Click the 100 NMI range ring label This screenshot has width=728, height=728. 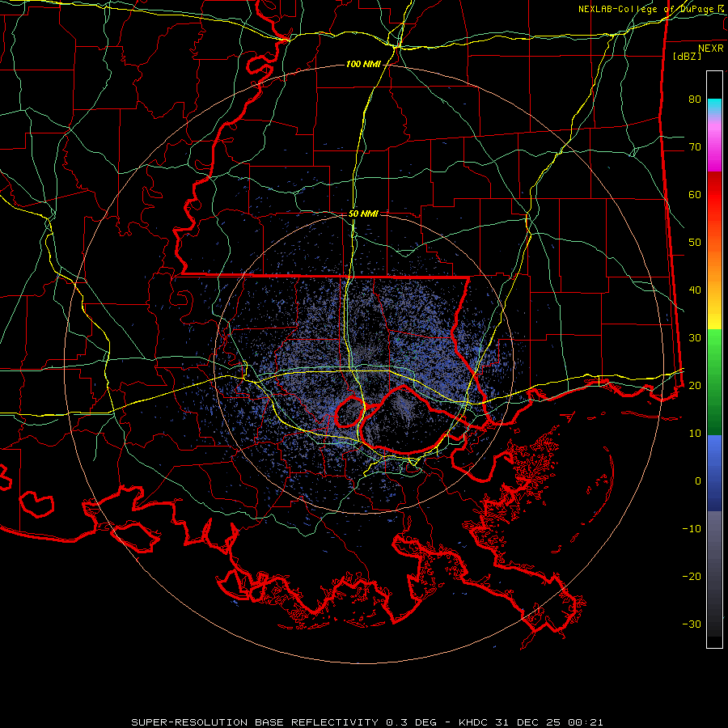click(363, 64)
